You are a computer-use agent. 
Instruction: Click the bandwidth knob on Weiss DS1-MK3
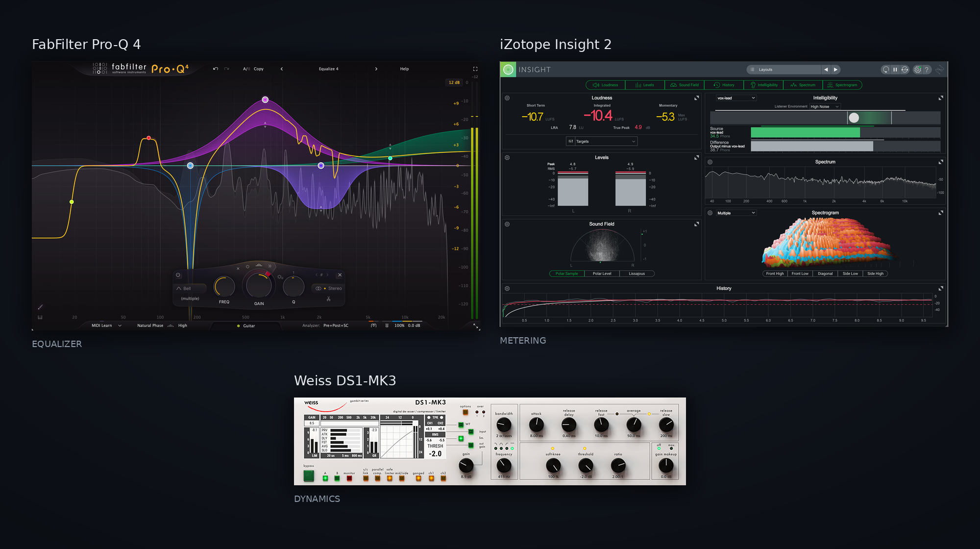[504, 424]
